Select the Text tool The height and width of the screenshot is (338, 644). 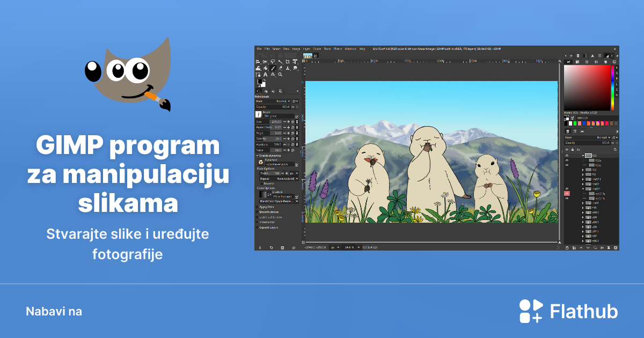pyautogui.click(x=266, y=75)
